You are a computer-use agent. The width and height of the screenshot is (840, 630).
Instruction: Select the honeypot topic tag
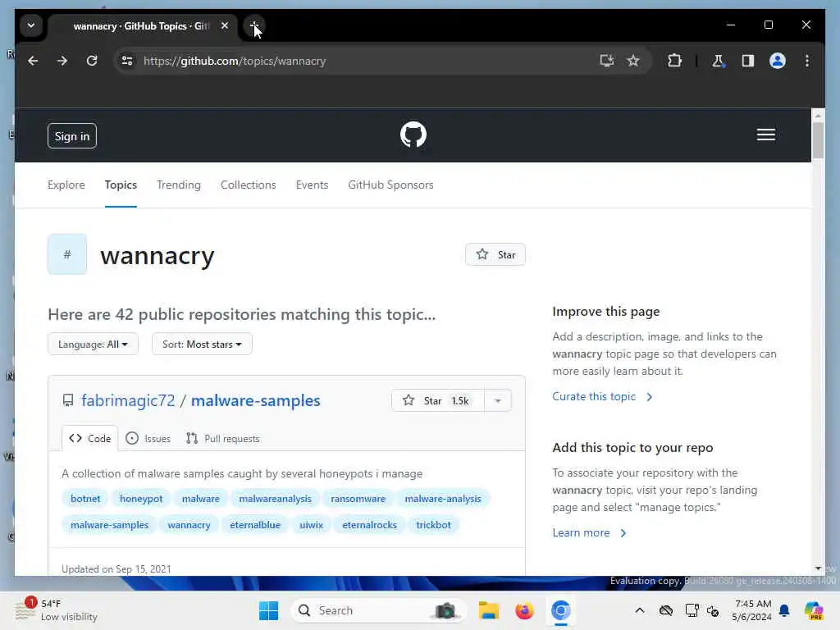[141, 499]
